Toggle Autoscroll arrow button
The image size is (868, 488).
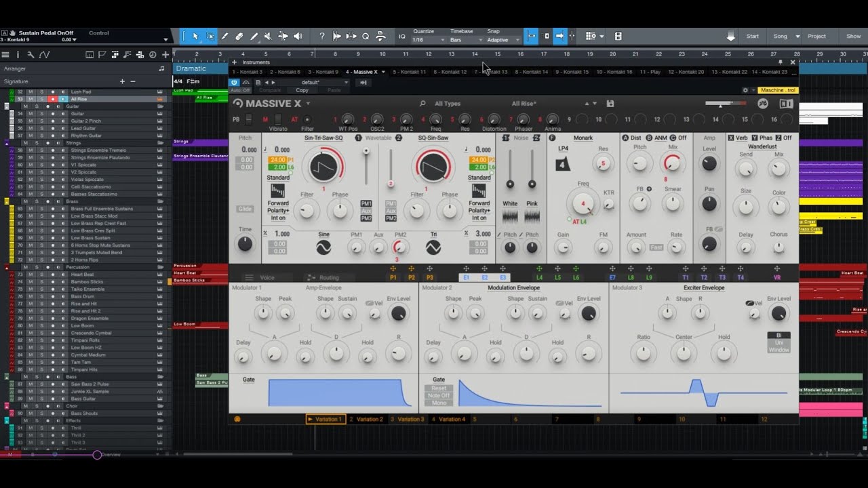tap(559, 37)
